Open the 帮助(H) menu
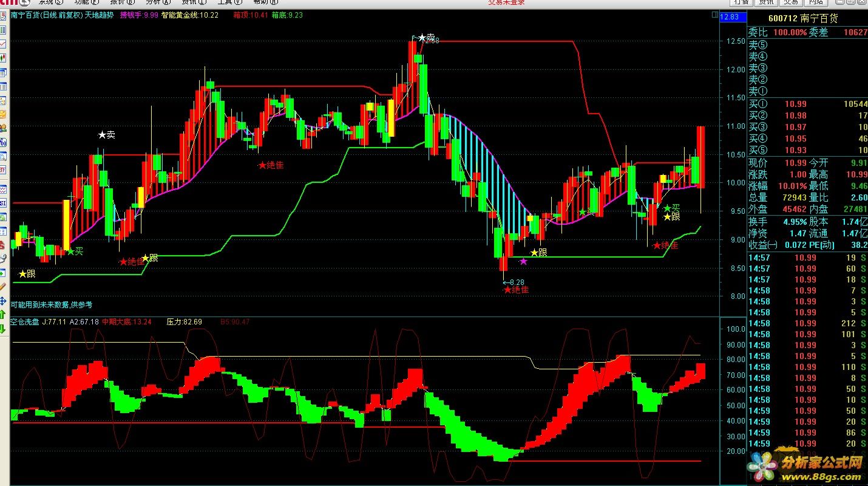This screenshot has width=868, height=486. tap(265, 2)
